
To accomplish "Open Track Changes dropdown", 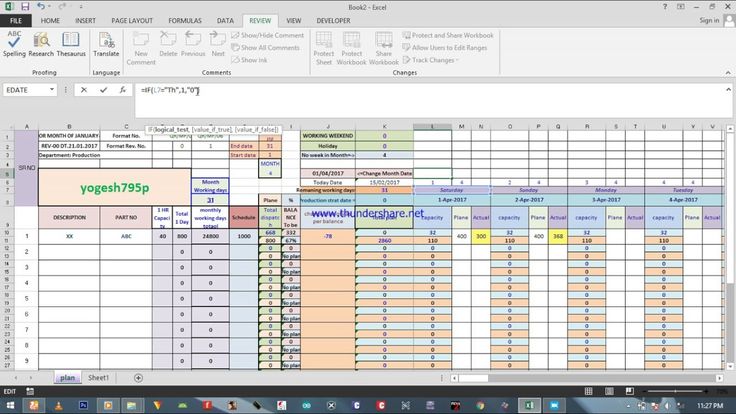I will pos(430,60).
